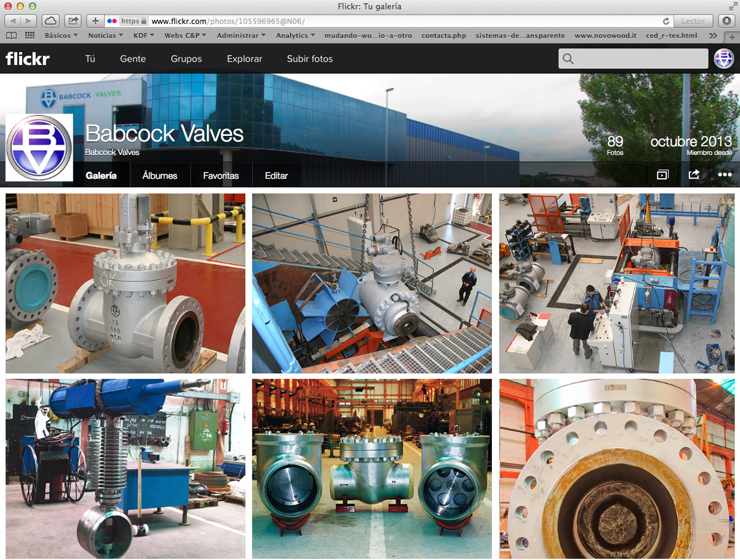This screenshot has width=740, height=560.
Task: Expand the Administrar bookmarks folder
Action: (241, 35)
